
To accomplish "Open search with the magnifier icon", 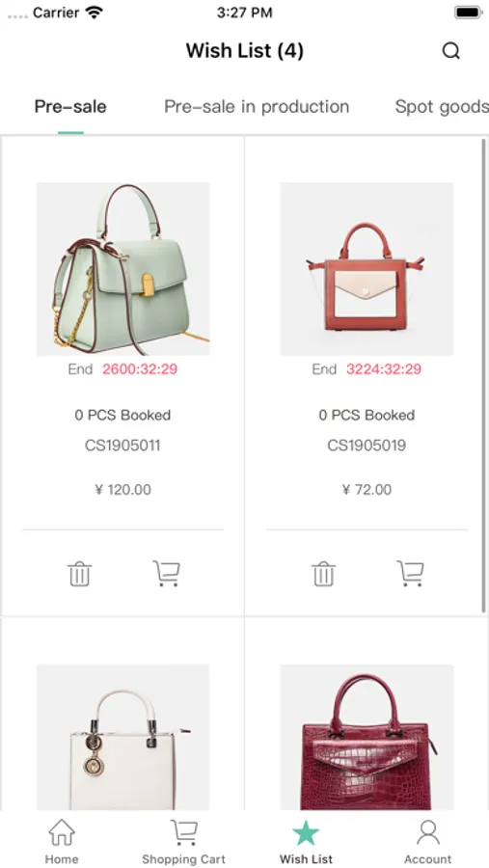I will click(x=450, y=51).
